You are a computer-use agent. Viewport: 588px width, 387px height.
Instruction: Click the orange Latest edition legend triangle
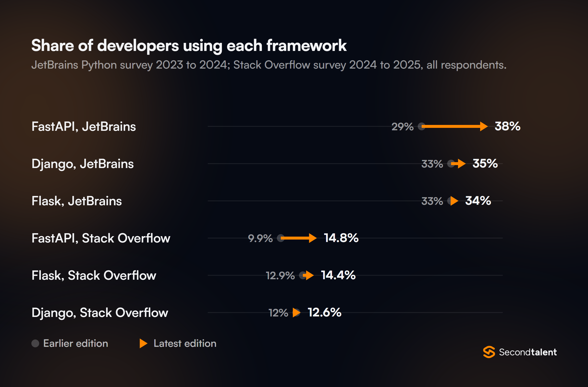click(144, 343)
